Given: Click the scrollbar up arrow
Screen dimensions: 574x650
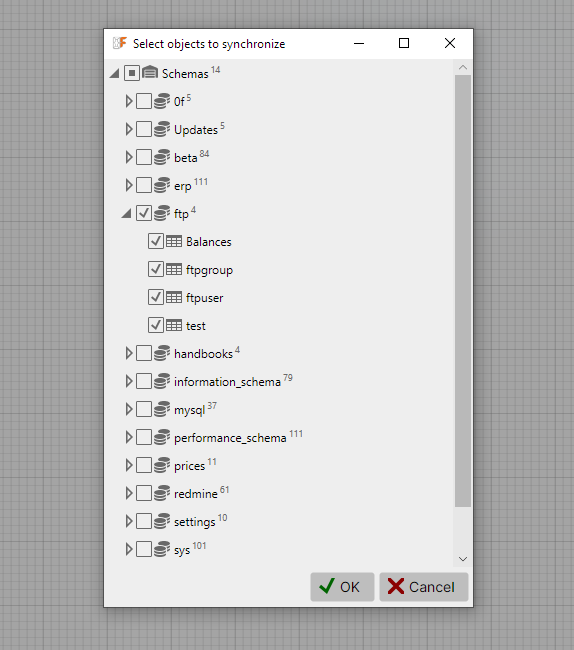Looking at the screenshot, I should pyautogui.click(x=463, y=67).
